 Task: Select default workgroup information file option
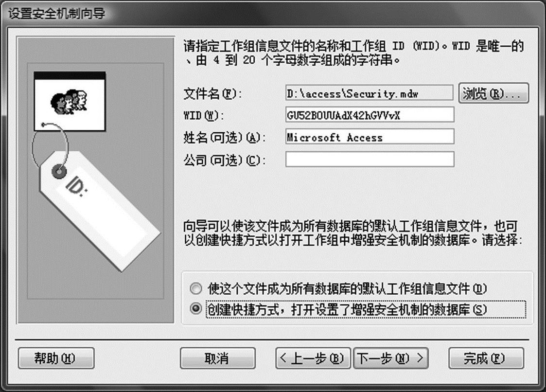(x=196, y=288)
